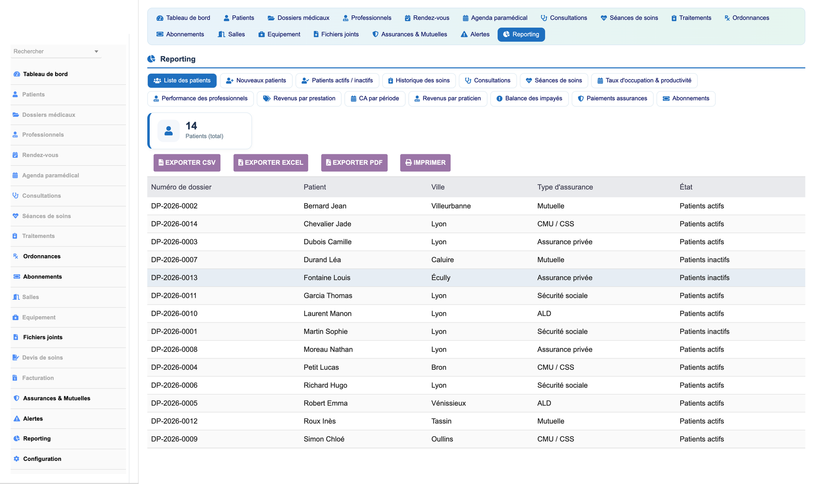Click the Professionnels icon in the sidebar
The width and height of the screenshot is (814, 504).
pos(15,135)
